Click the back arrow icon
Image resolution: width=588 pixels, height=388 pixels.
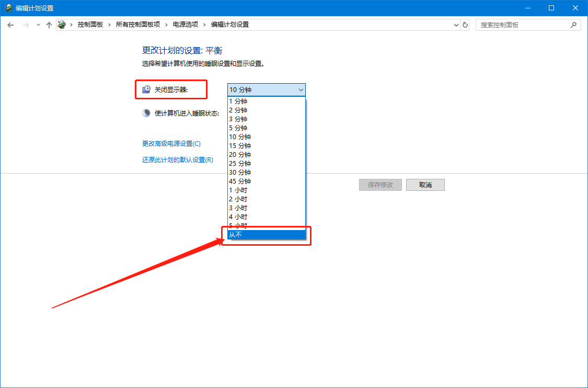click(x=10, y=24)
